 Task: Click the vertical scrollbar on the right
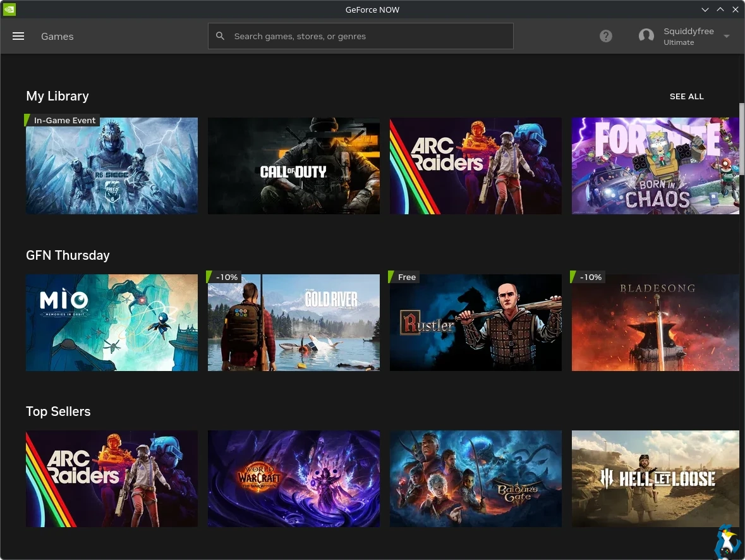point(741,136)
